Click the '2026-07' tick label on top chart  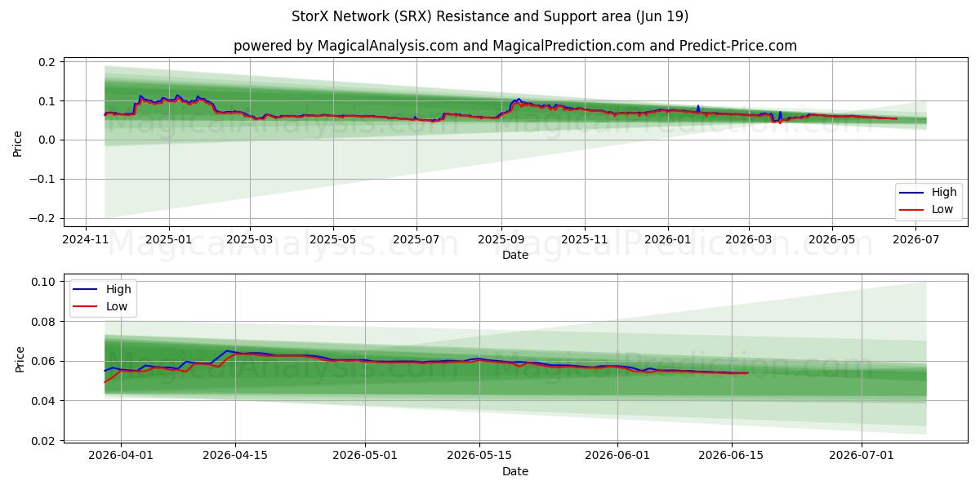[x=915, y=240]
